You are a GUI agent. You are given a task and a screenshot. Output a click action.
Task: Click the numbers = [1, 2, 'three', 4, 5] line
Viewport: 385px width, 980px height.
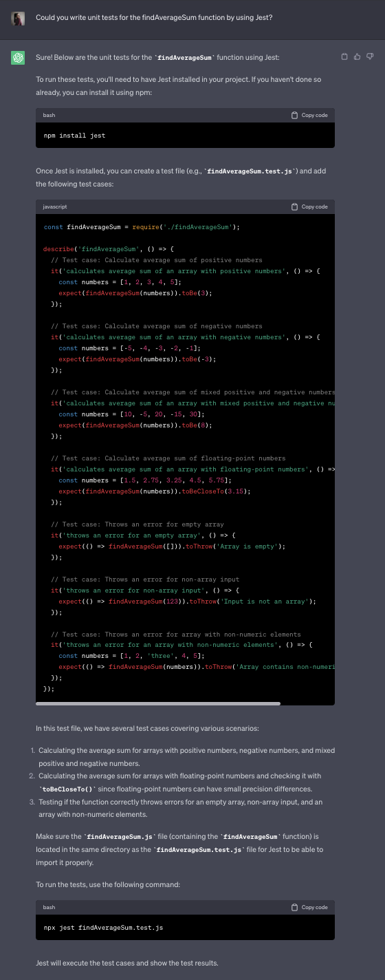131,657
